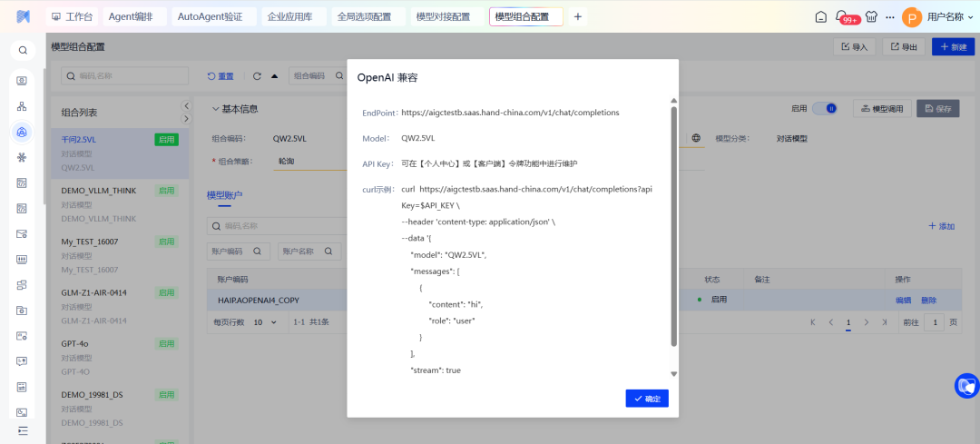Click the refresh icon beside 重置
Image resolution: width=980 pixels, height=444 pixels.
(257, 76)
